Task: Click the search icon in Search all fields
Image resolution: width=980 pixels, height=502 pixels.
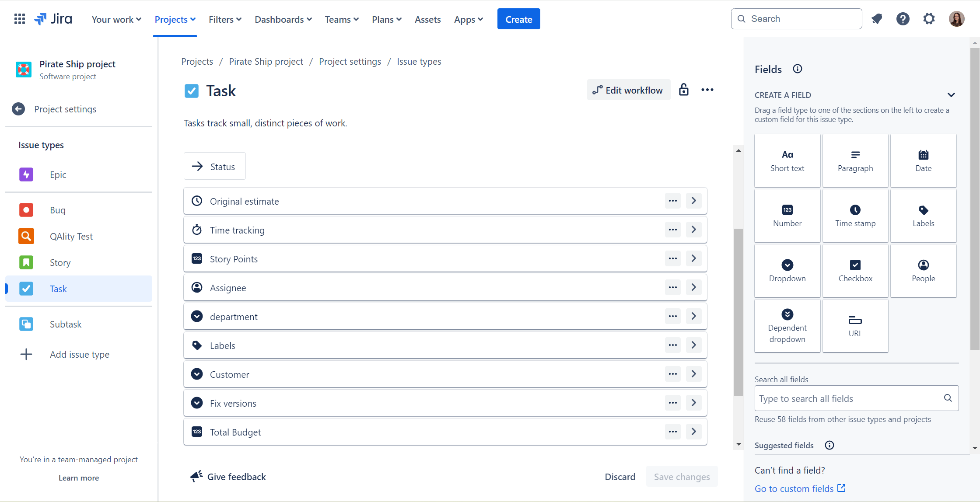Action: (948, 398)
